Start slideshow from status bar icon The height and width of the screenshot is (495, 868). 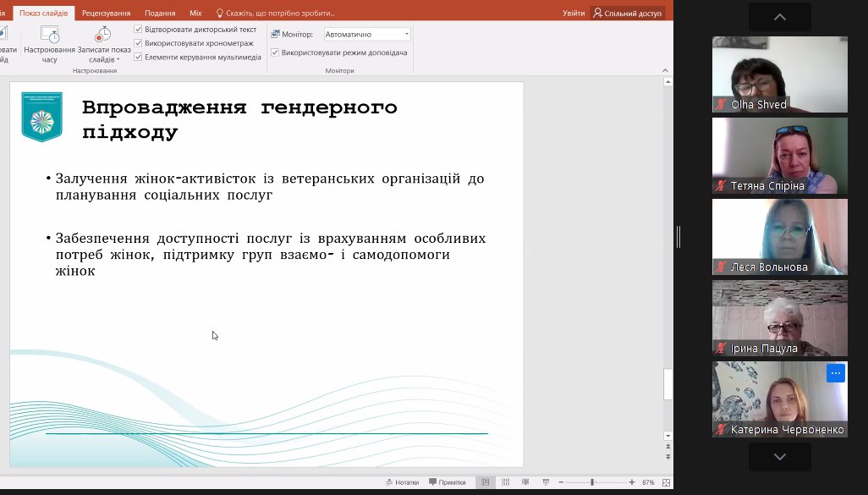544,482
